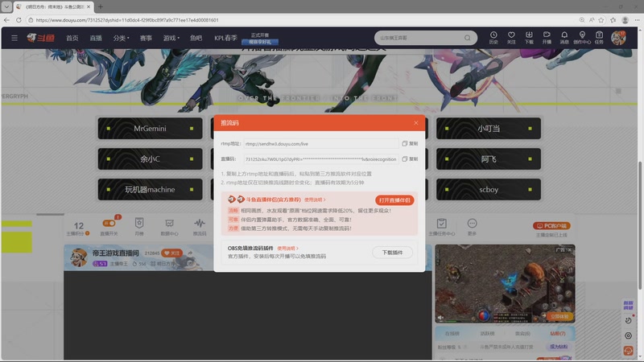Screen dimensions: 644x362
Task: Open the 任务 icon in header
Action: coord(599,37)
